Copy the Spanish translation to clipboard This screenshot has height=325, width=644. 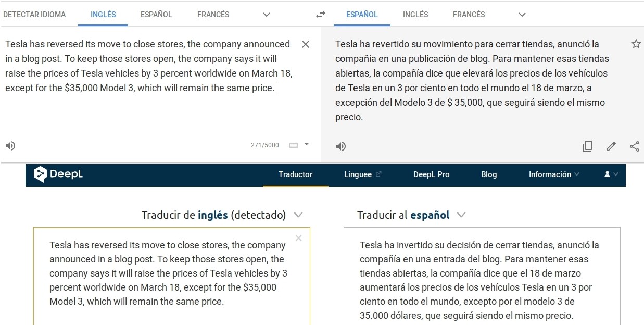point(587,146)
